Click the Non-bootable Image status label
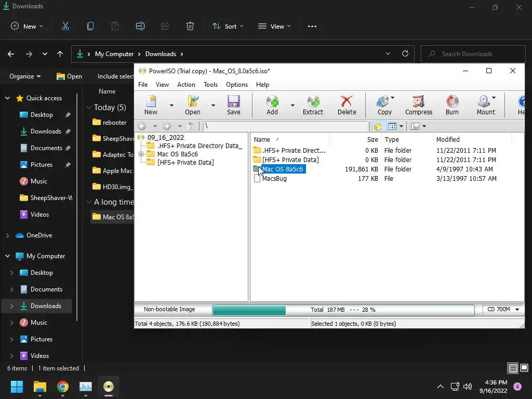The image size is (532, 399). pos(169,310)
